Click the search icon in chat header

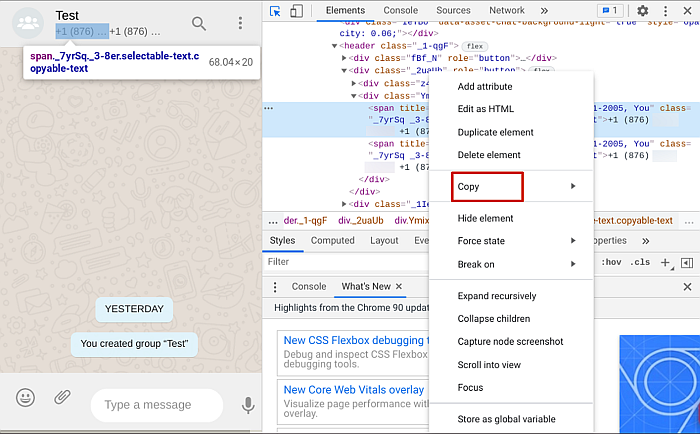click(199, 23)
